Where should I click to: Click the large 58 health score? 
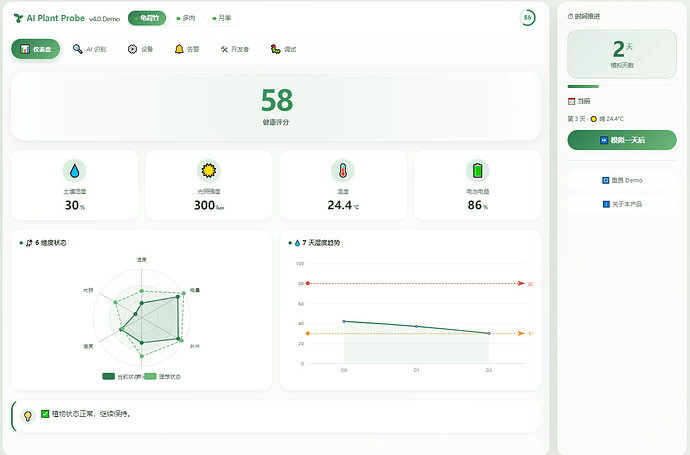pos(277,100)
